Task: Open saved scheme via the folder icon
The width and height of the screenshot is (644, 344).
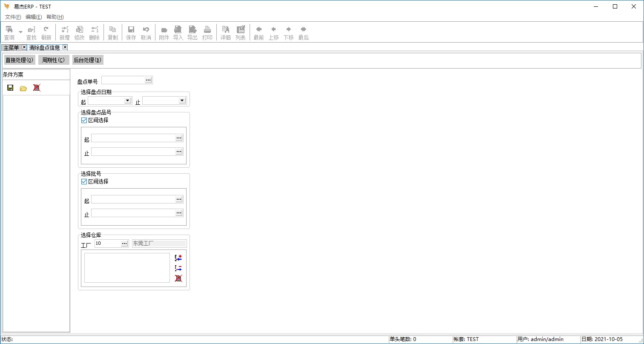Action: pos(23,88)
